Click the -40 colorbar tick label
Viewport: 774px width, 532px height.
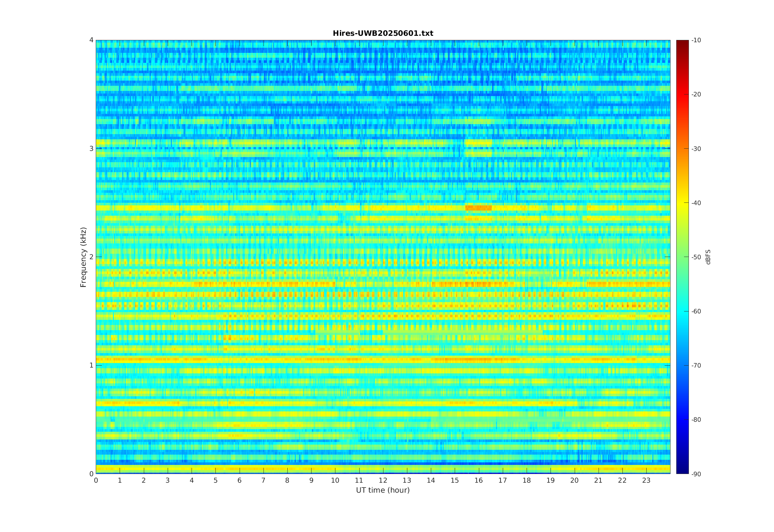pyautogui.click(x=696, y=203)
